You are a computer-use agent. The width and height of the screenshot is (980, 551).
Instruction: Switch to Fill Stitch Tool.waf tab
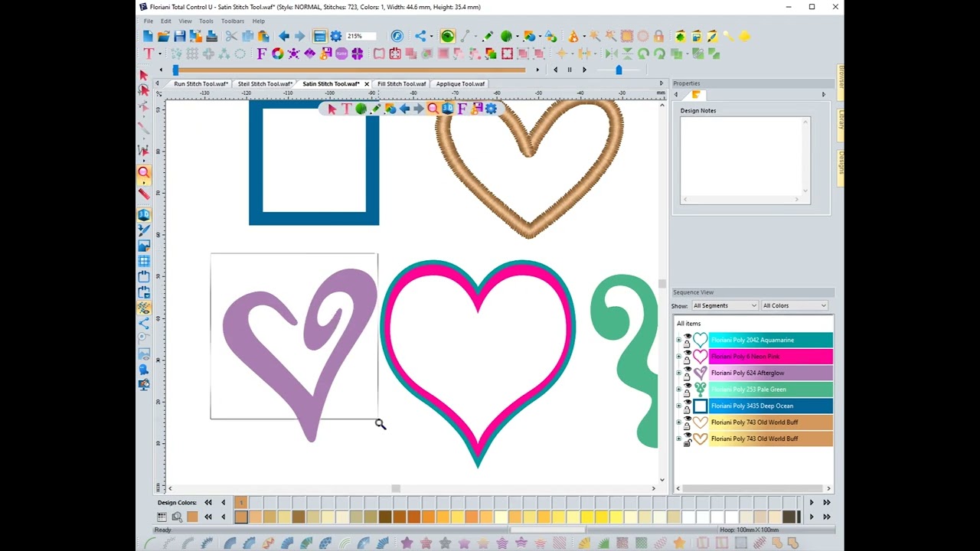[x=402, y=83]
